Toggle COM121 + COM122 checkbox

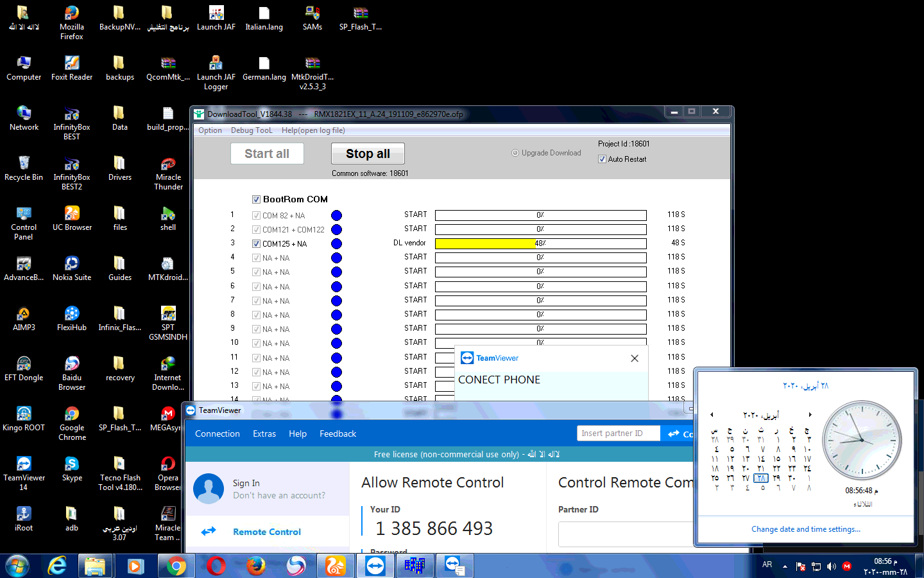[256, 229]
